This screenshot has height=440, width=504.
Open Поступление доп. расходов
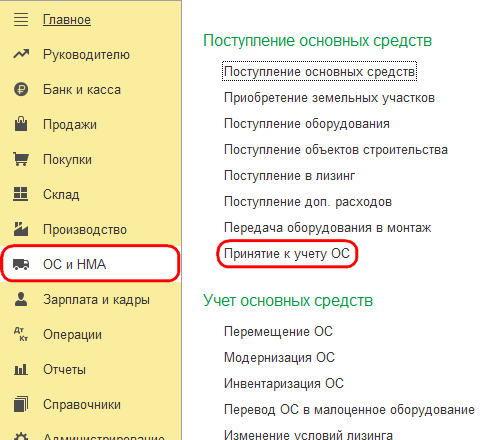(x=308, y=202)
